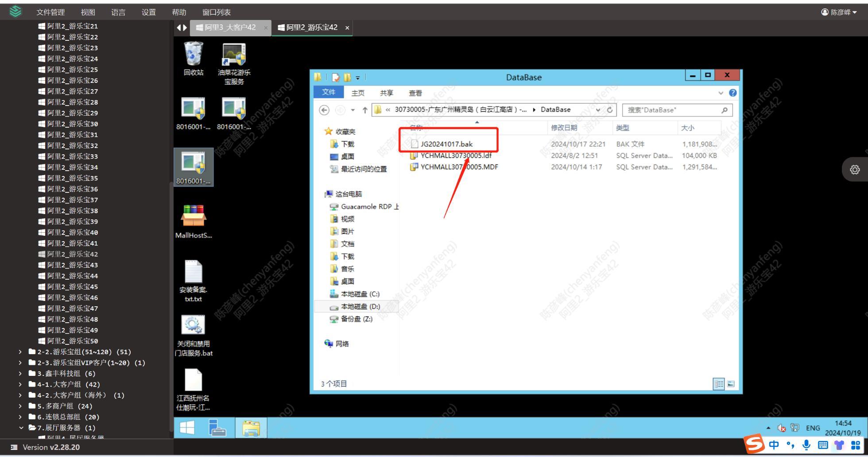Open 设置 menu

(x=149, y=12)
